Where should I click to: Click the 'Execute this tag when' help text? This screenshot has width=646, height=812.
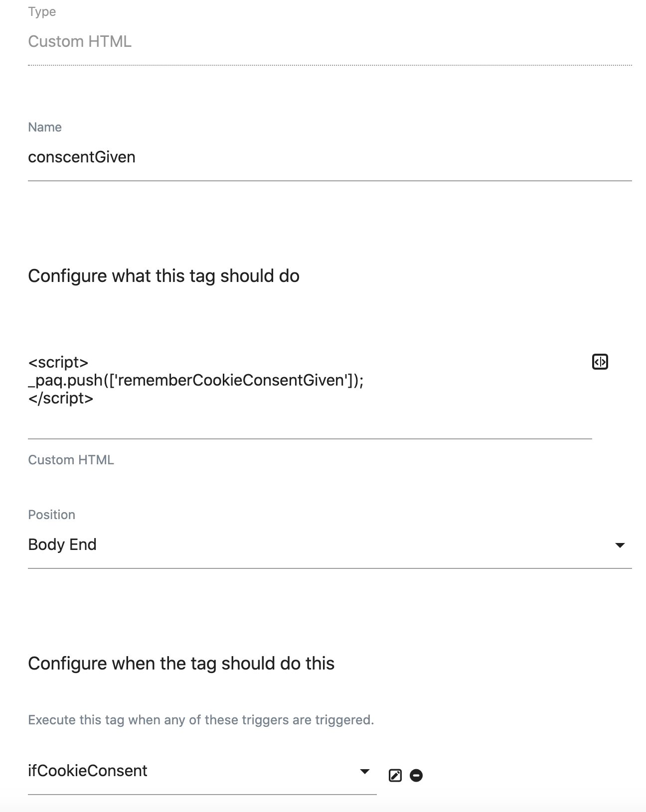tap(201, 720)
